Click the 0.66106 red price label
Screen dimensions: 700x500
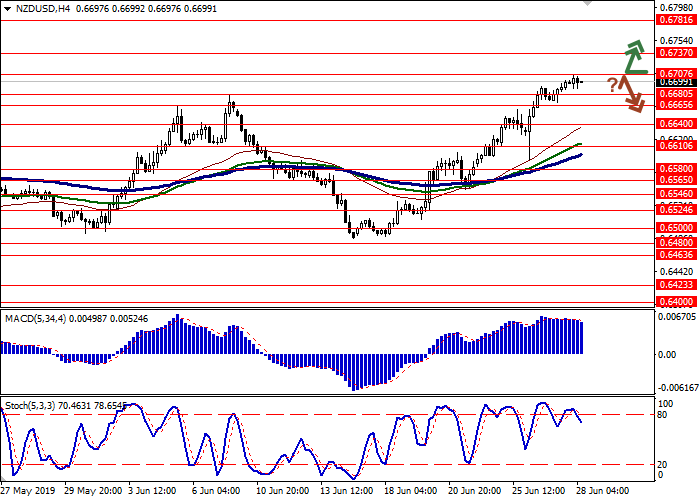pyautogui.click(x=676, y=146)
